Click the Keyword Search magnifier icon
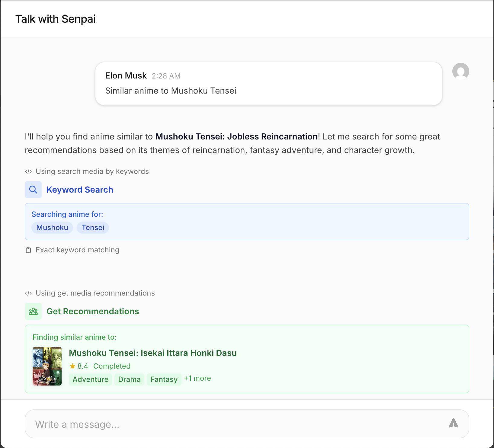 coord(33,190)
